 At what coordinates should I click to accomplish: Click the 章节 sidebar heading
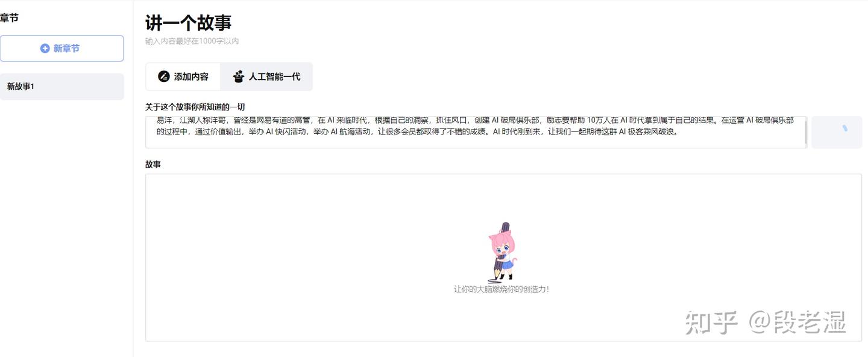9,18
